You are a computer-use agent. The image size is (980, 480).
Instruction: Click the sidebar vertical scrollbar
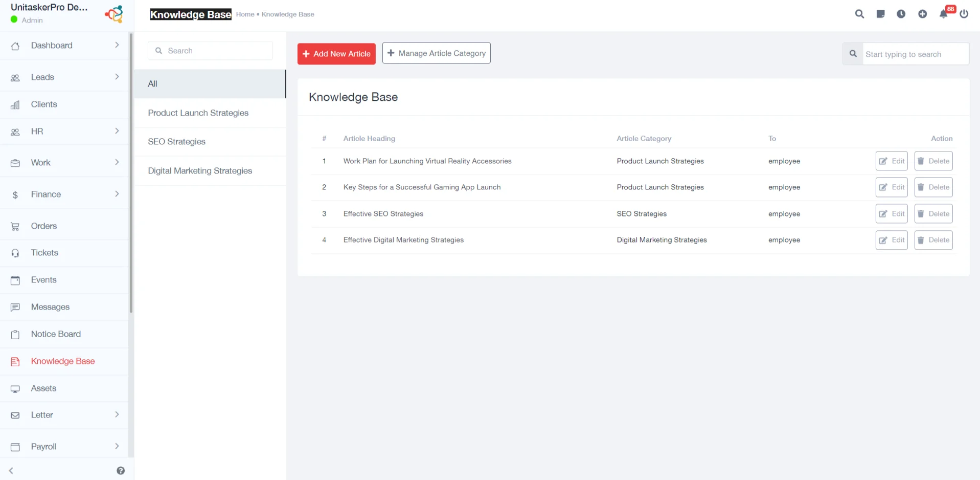(x=131, y=173)
